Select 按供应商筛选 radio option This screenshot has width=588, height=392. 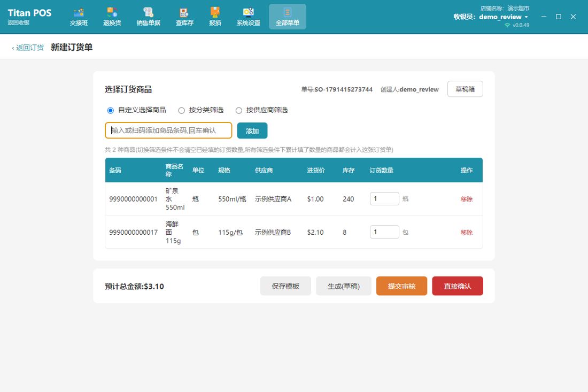pyautogui.click(x=239, y=110)
